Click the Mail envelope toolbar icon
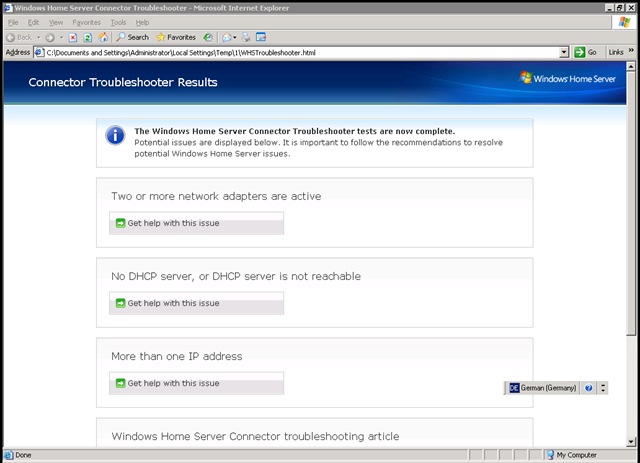640x463 pixels. click(x=227, y=38)
